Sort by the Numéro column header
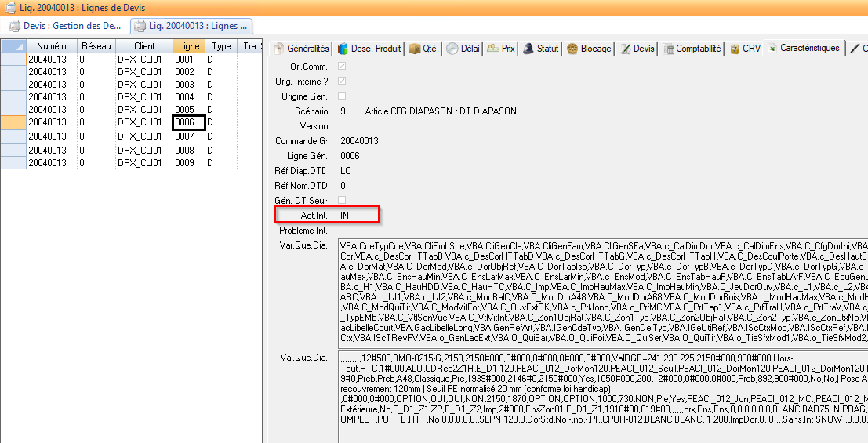 pyautogui.click(x=51, y=46)
